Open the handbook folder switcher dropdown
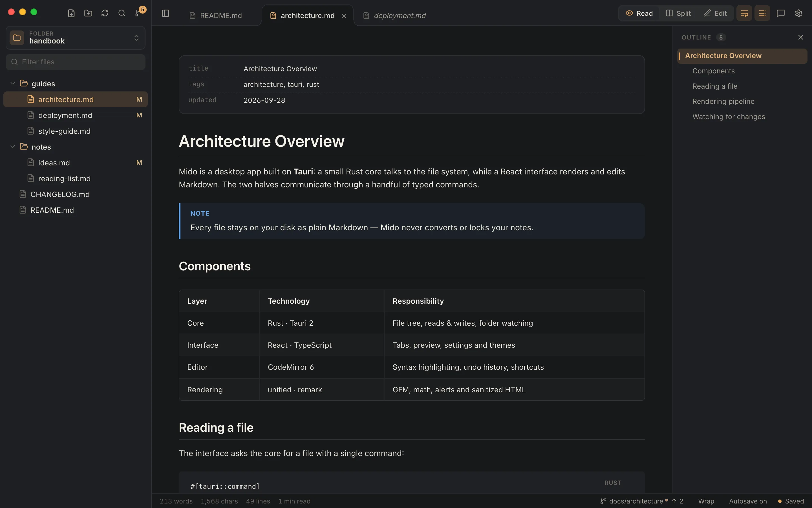812x508 pixels. pyautogui.click(x=76, y=38)
